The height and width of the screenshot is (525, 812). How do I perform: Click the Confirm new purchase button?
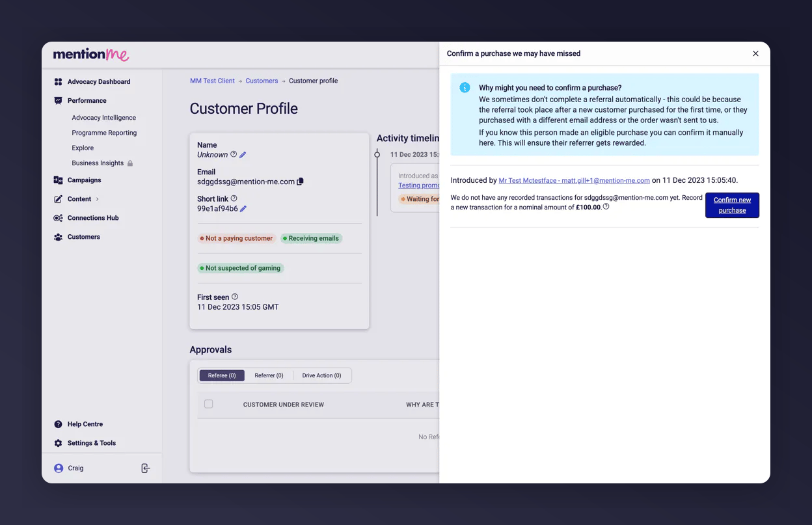pyautogui.click(x=732, y=205)
